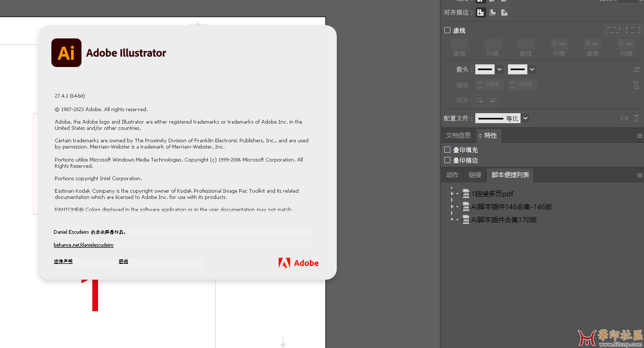The width and height of the screenshot is (644, 348).
Task: Click the Adobe Illustrator title text
Action: 126,53
